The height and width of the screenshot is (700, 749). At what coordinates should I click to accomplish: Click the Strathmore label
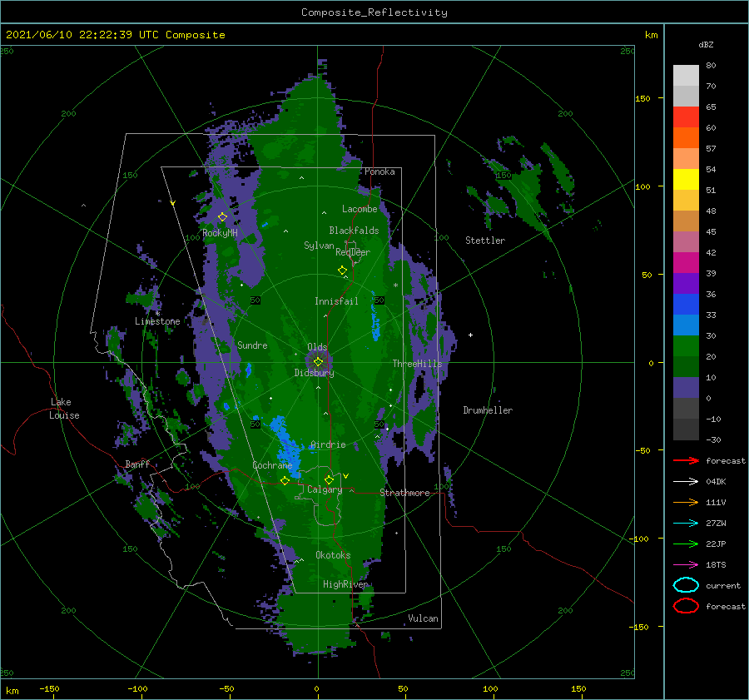pos(404,493)
